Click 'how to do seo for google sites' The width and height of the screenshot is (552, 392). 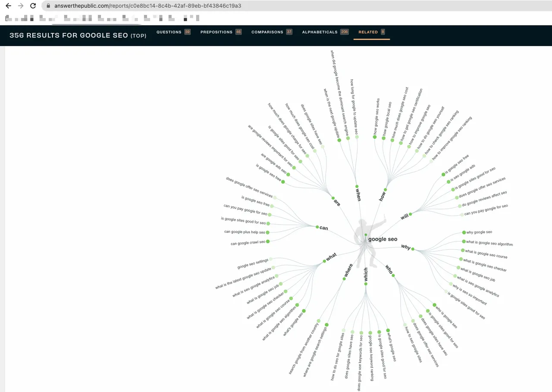click(x=338, y=357)
